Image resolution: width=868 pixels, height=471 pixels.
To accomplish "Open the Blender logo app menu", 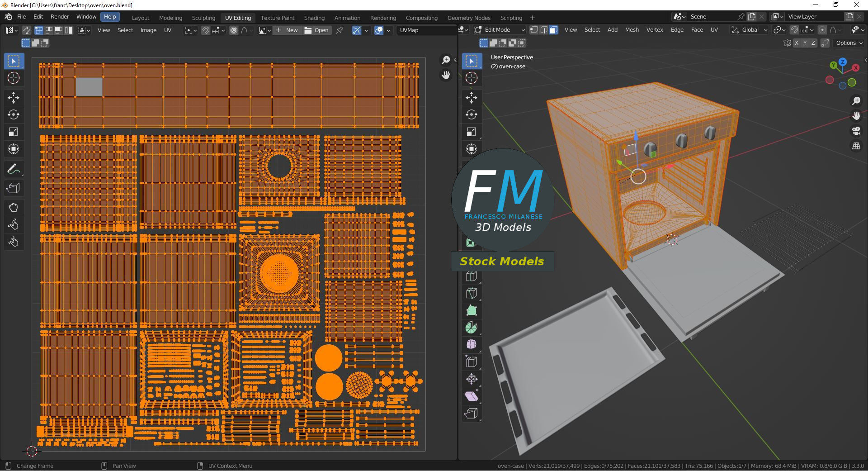I will pos(8,17).
